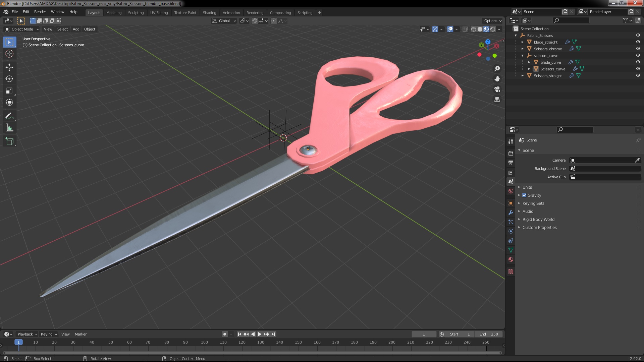Click the Start frame field

(460, 334)
